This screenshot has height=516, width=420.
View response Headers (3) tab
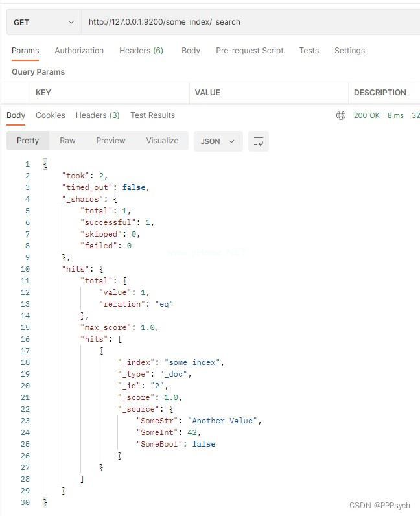98,115
